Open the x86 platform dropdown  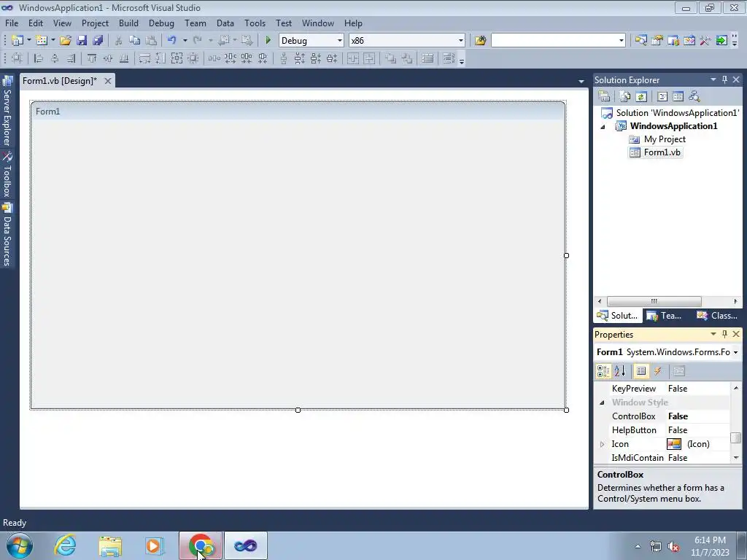tap(461, 41)
